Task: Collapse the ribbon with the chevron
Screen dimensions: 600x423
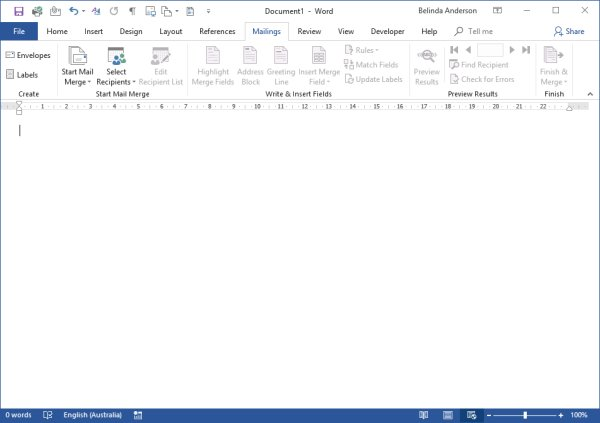Action: click(x=590, y=94)
